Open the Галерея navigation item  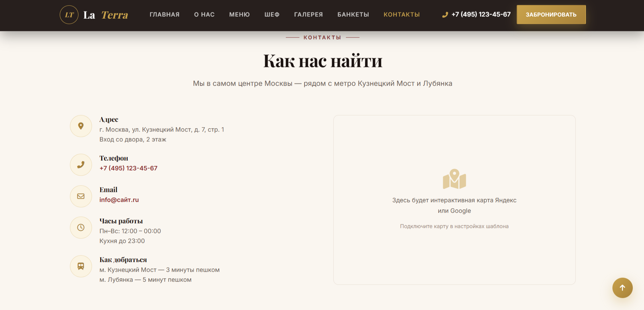pyautogui.click(x=309, y=15)
